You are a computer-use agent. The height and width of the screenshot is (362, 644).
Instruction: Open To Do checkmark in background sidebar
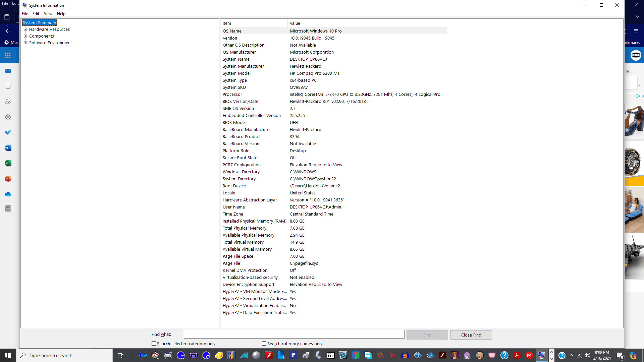pos(8,132)
